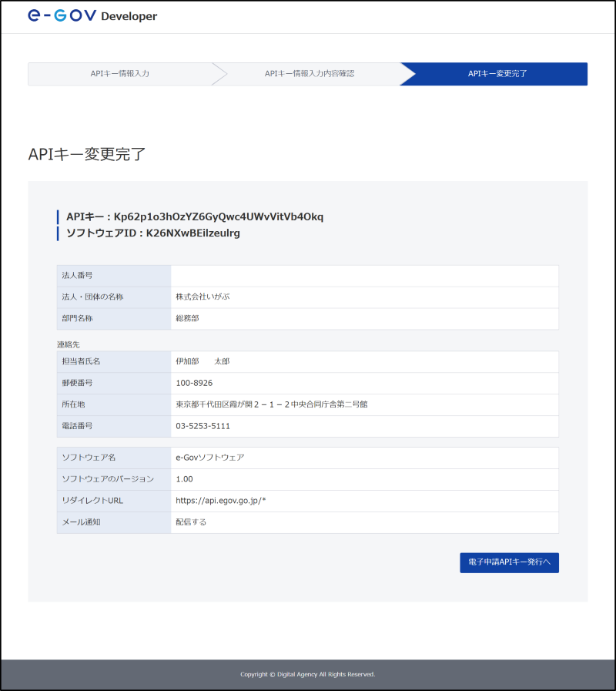Viewport: 616px width, 691px height.
Task: Click the API key value Kp62p1o3hOzYZ6GyQwc4UWvVitVb4Okq
Action: tap(219, 216)
